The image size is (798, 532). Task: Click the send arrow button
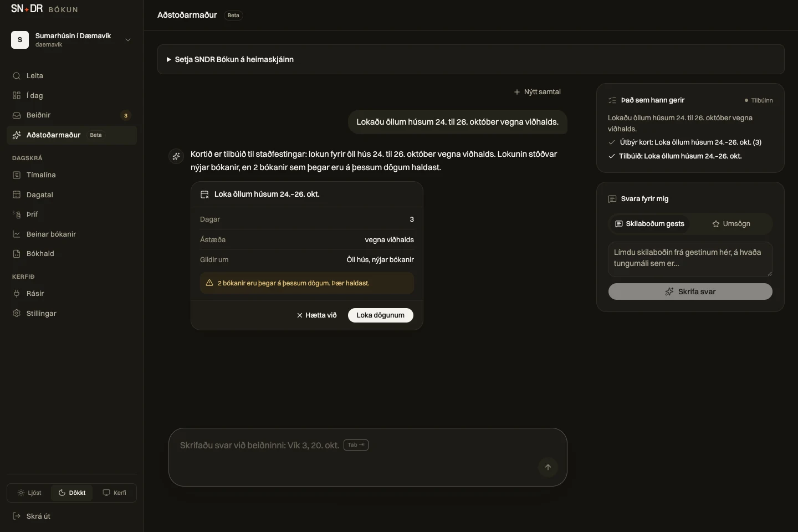pos(548,467)
